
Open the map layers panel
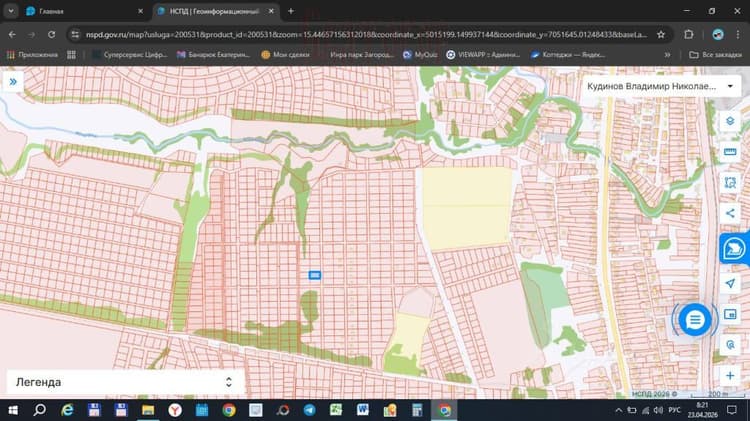coord(730,121)
